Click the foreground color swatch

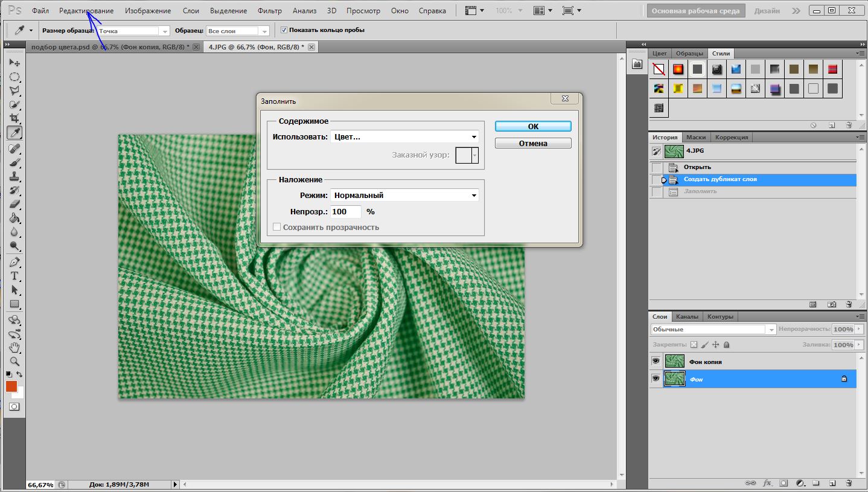tap(11, 386)
